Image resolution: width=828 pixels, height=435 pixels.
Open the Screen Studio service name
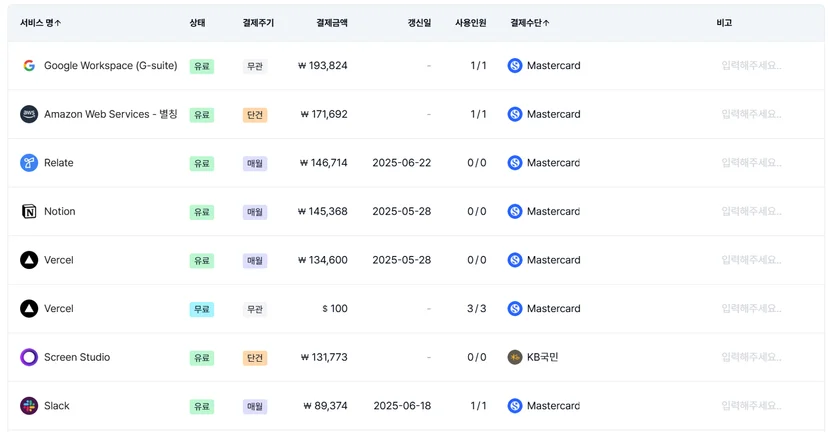click(x=77, y=357)
